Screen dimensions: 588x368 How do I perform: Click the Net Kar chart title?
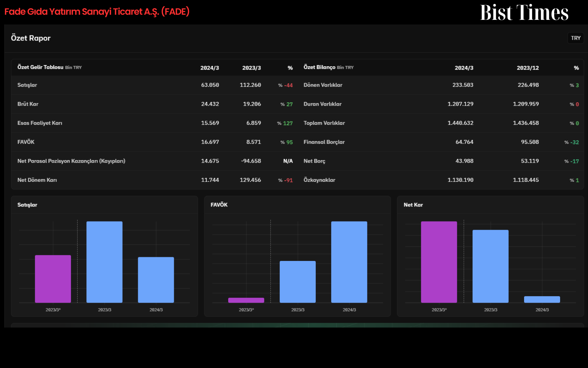click(413, 205)
